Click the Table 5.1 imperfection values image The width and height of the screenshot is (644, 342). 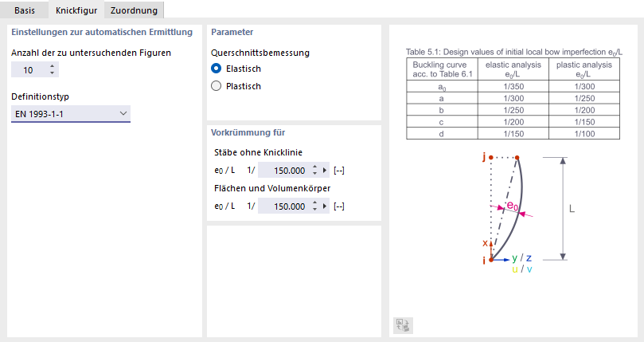513,93
